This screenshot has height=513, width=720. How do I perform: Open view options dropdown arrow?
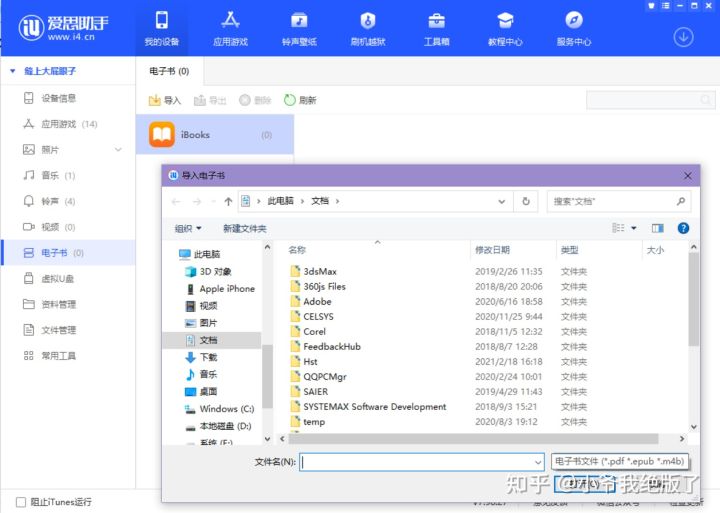pyautogui.click(x=634, y=228)
